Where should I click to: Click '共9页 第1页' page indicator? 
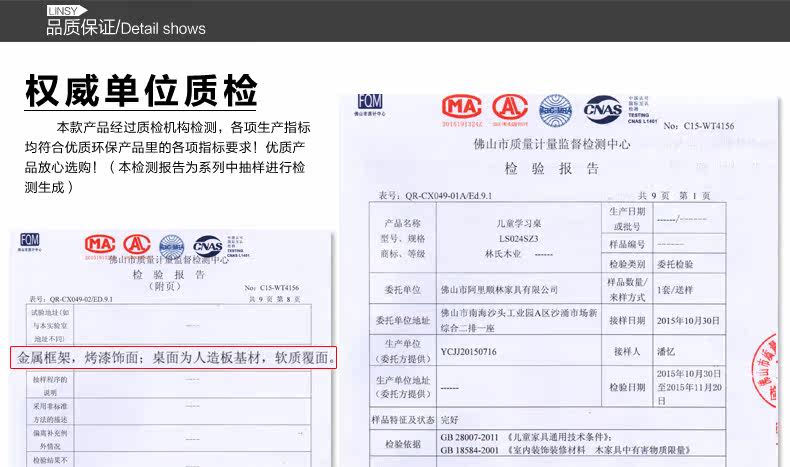click(674, 195)
